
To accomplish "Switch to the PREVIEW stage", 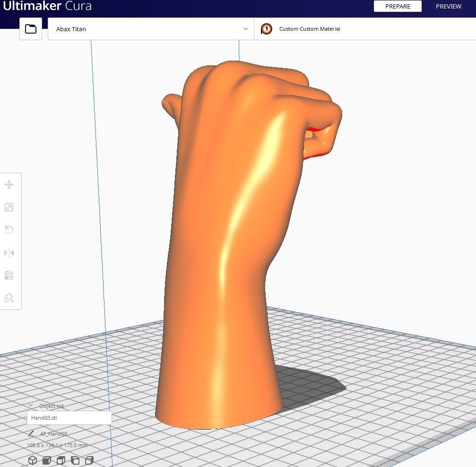I will (x=449, y=6).
